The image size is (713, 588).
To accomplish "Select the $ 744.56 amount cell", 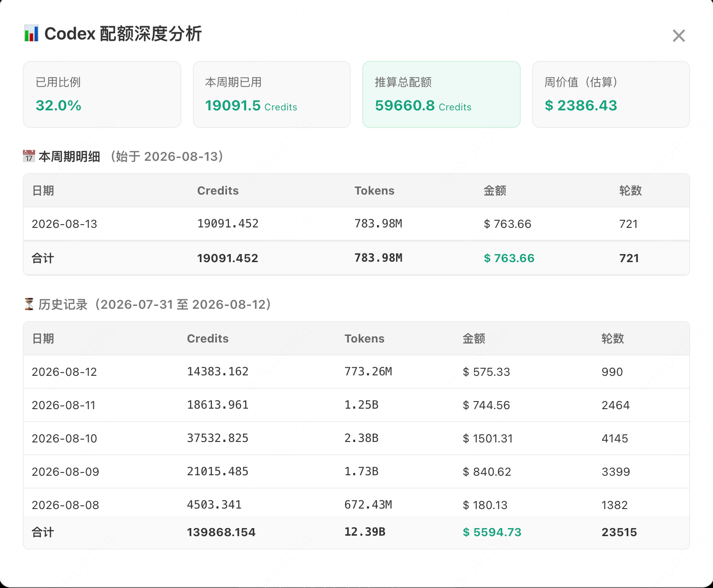I will [486, 405].
